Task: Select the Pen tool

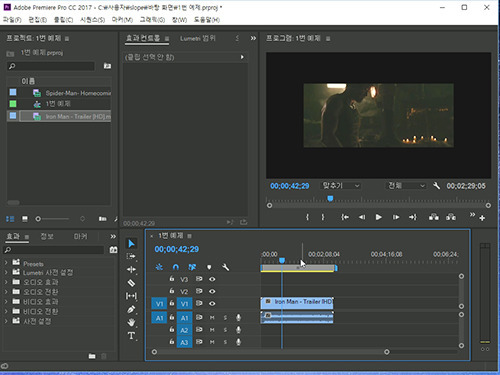Action: (x=131, y=309)
